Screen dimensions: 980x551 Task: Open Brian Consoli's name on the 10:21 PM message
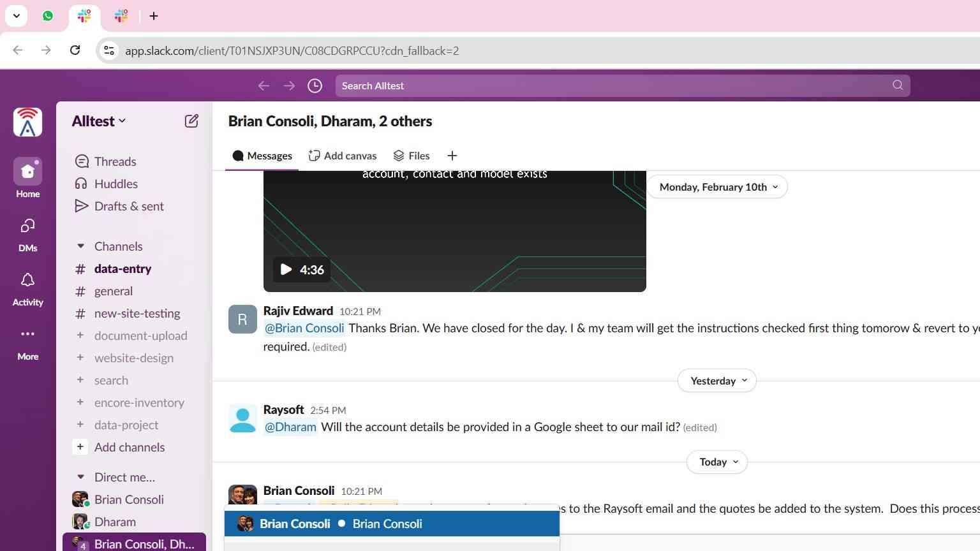(299, 490)
